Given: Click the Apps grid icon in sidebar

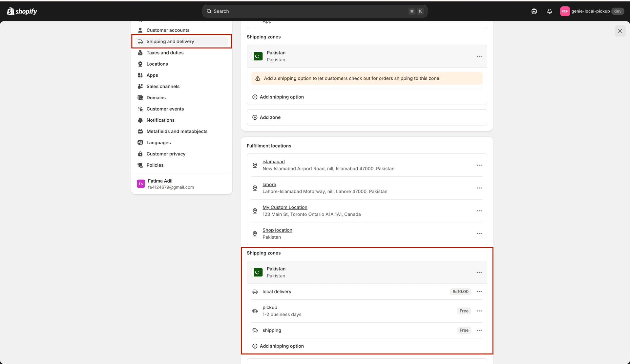Looking at the screenshot, I should [140, 75].
